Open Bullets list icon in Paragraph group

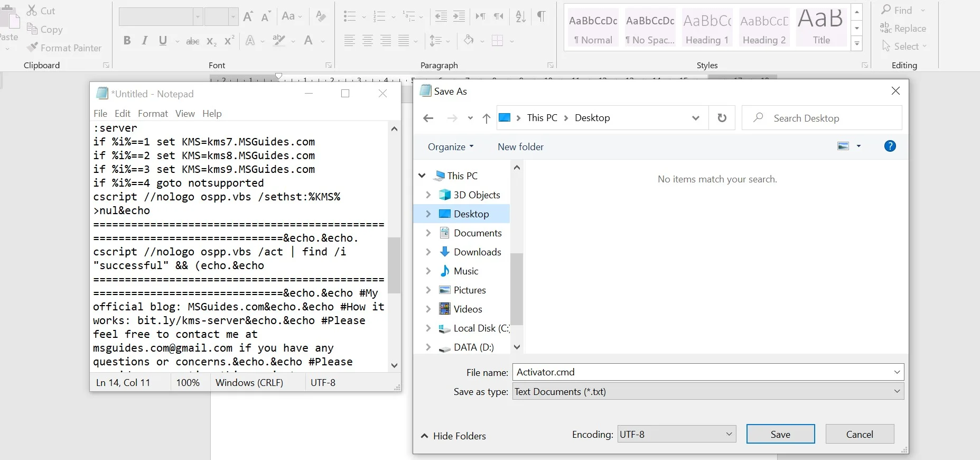pyautogui.click(x=349, y=16)
